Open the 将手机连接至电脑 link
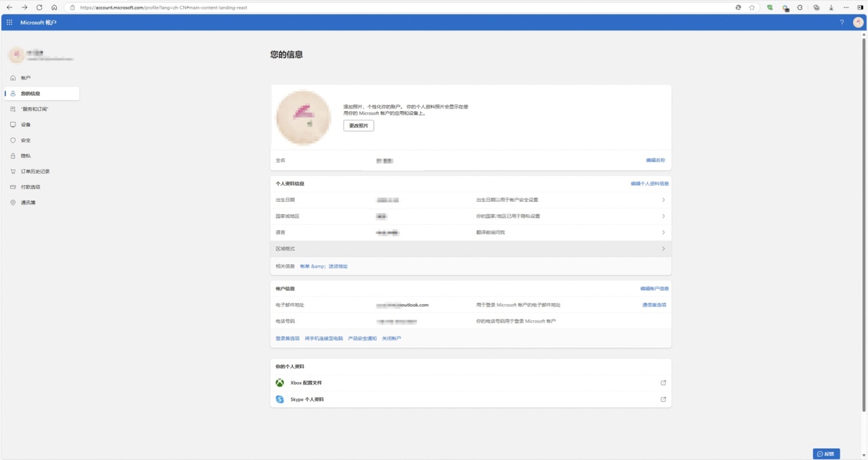868x460 pixels. 324,338
